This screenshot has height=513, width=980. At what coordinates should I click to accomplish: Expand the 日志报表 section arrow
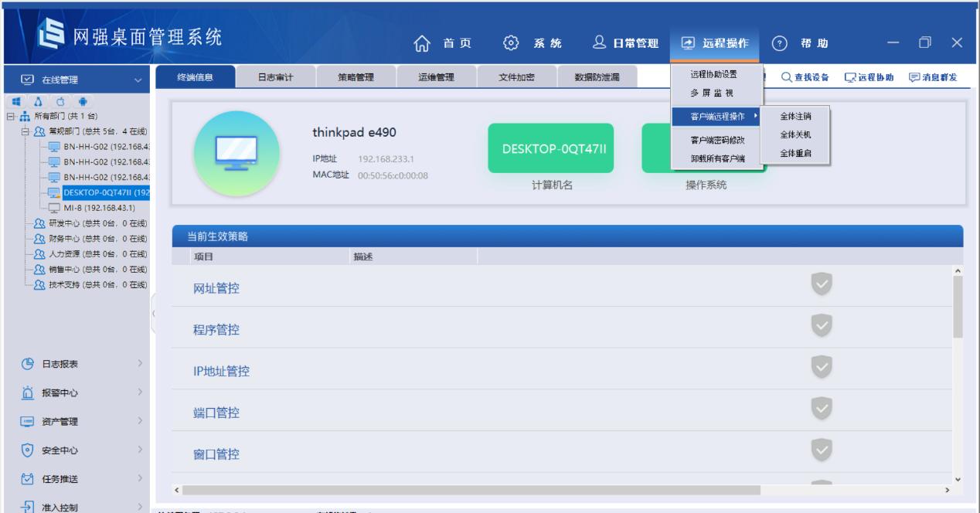[x=139, y=364]
